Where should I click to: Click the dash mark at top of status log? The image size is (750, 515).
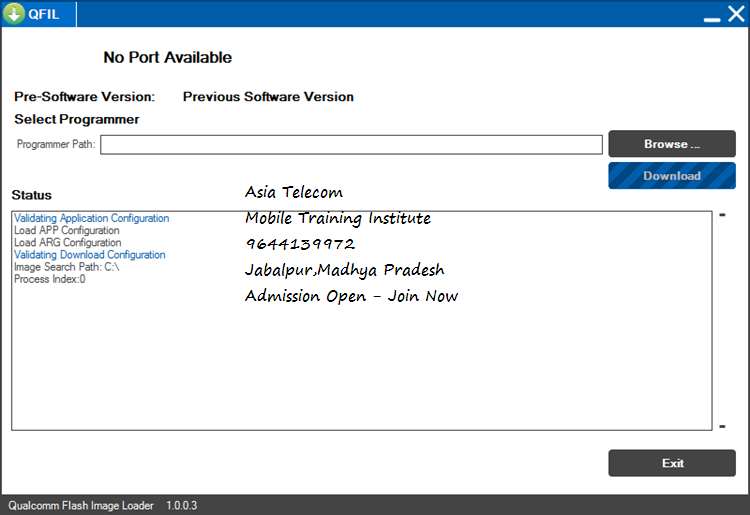click(x=722, y=215)
